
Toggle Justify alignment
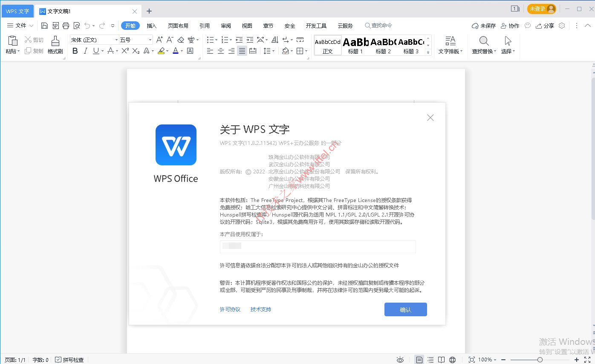[242, 51]
